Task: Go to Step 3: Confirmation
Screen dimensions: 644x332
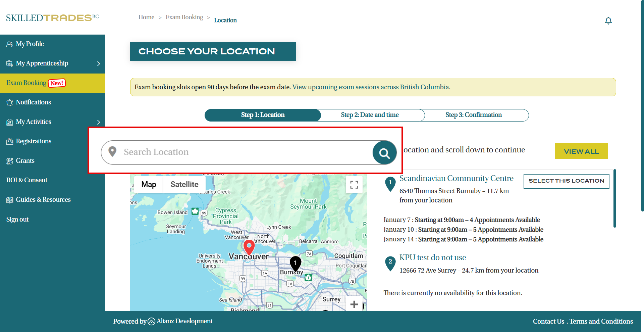Action: (473, 115)
